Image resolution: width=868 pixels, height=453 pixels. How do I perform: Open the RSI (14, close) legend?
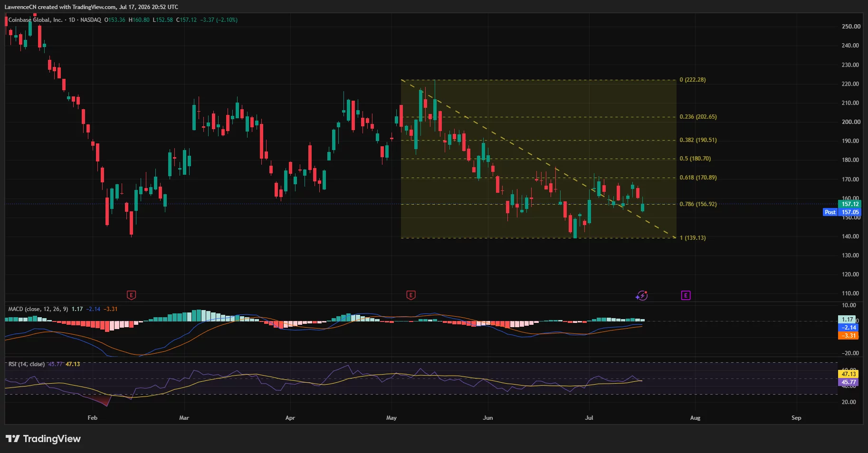click(x=27, y=364)
